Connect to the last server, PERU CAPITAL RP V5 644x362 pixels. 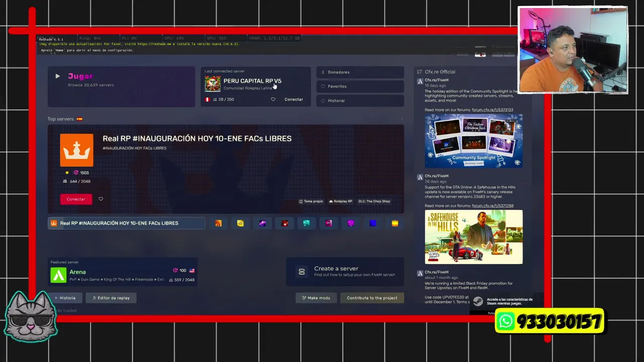tap(294, 100)
